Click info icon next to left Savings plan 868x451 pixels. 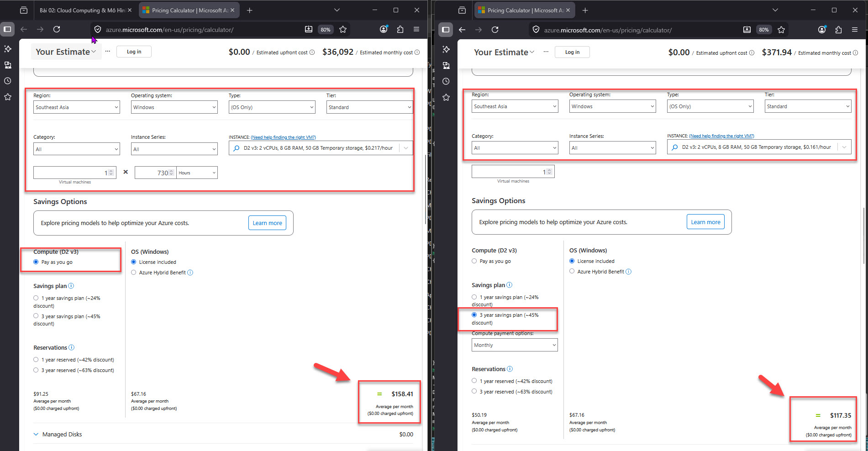tap(71, 286)
